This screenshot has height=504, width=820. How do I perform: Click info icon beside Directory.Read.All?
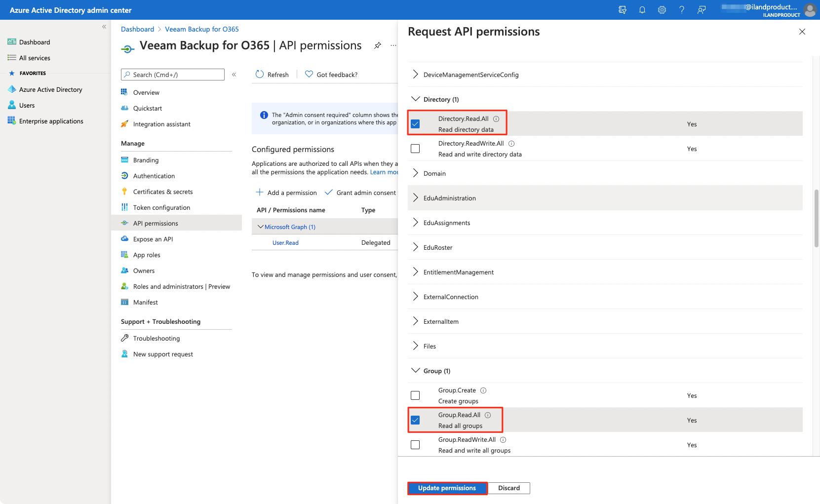(x=496, y=119)
